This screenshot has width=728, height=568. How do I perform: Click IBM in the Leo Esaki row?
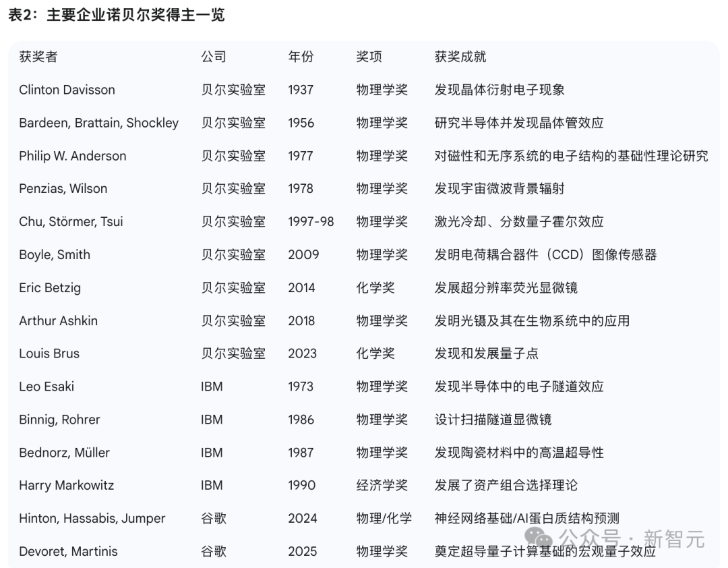click(x=212, y=387)
